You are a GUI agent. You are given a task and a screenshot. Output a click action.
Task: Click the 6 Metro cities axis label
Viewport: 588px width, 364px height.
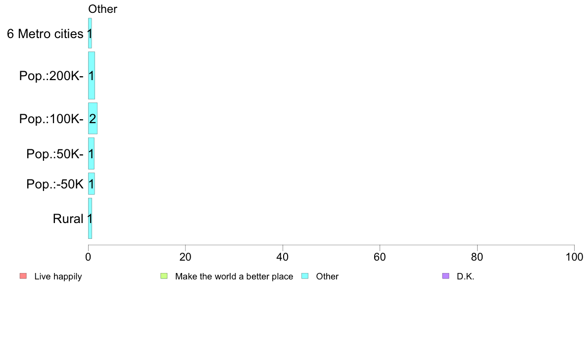pos(45,34)
